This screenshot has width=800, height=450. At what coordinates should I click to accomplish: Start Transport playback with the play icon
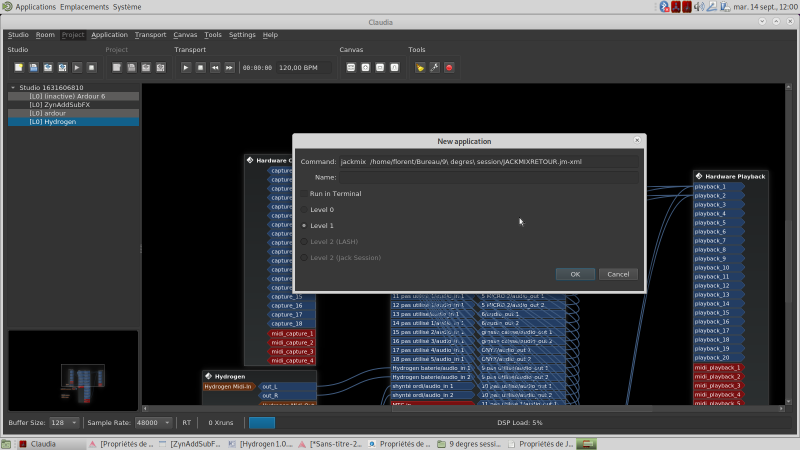coord(186,67)
